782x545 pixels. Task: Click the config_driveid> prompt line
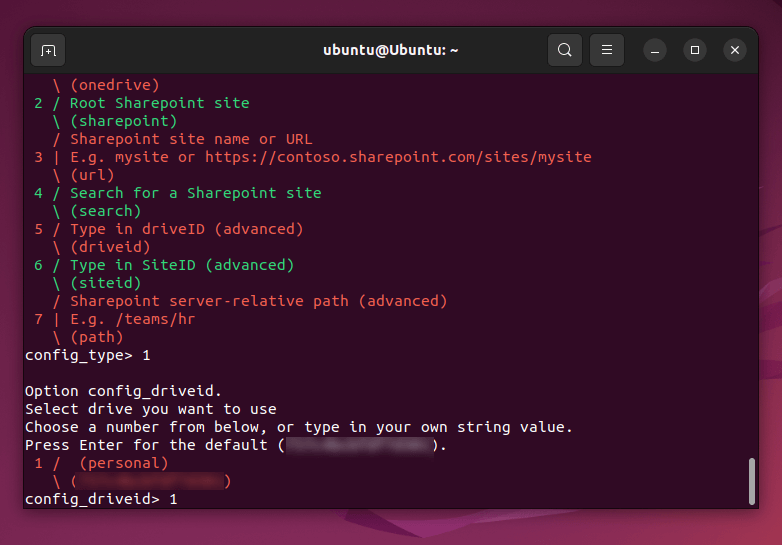(100, 498)
